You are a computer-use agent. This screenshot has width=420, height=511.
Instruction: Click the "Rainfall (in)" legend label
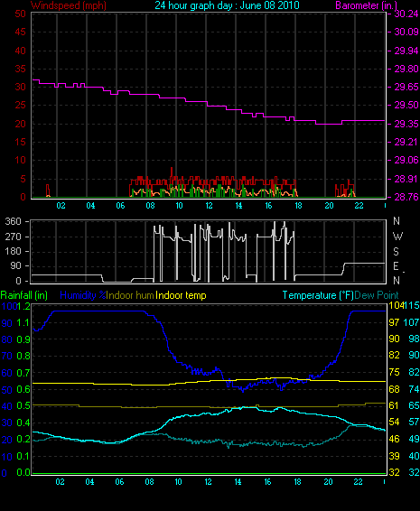click(24, 295)
